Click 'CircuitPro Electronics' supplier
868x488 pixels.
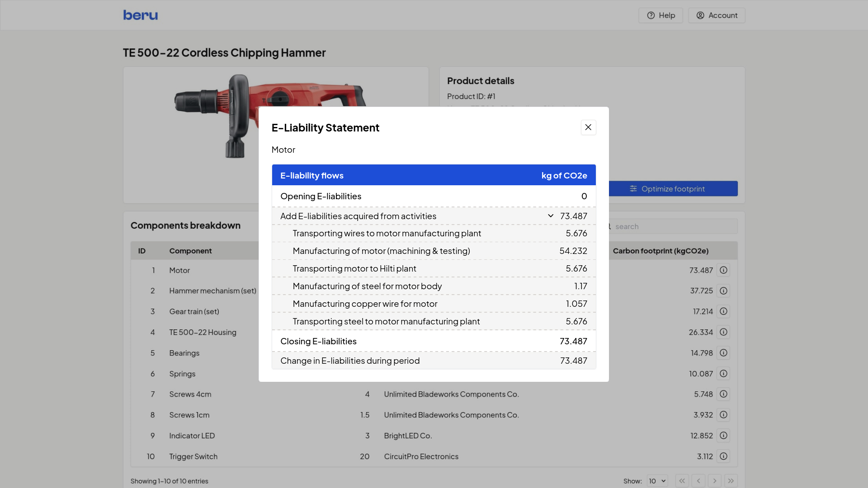tap(421, 456)
